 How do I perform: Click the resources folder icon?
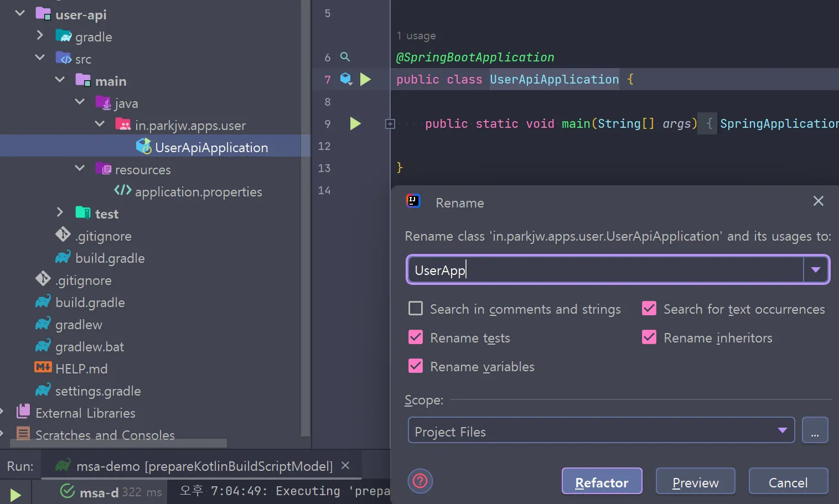point(103,169)
